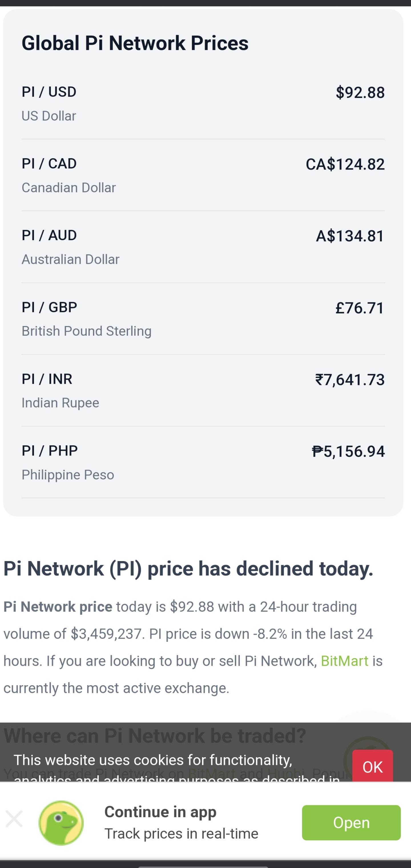Viewport: 411px width, 868px height.
Task: Click the Global Pi Network Prices heading
Action: [135, 43]
